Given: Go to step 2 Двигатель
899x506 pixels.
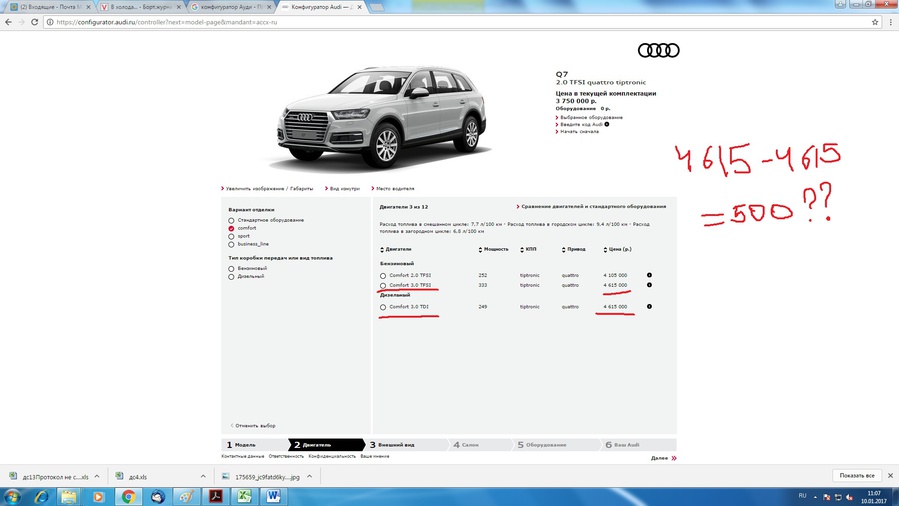Looking at the screenshot, I should coord(326,445).
